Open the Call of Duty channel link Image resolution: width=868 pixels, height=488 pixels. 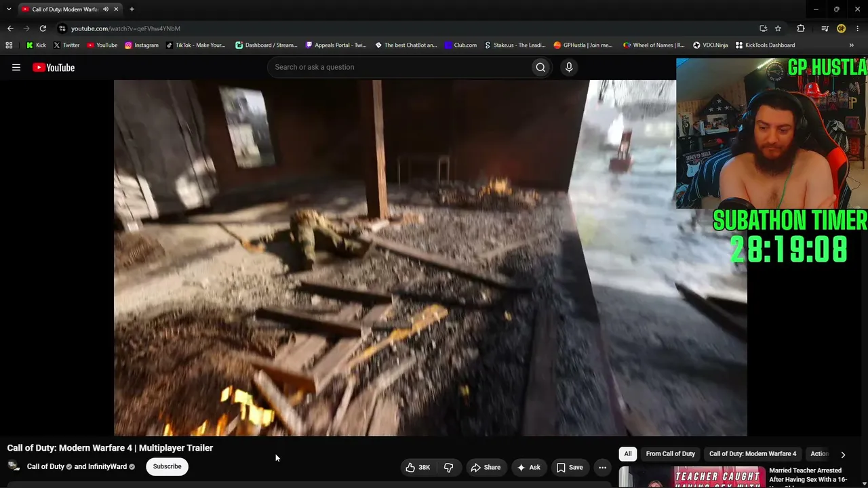pos(45,467)
